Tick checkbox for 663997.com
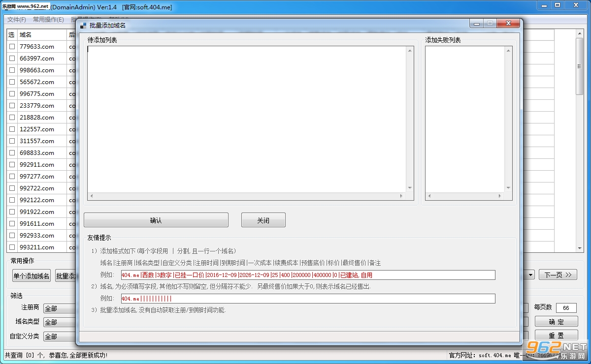The image size is (591, 364). (x=12, y=59)
